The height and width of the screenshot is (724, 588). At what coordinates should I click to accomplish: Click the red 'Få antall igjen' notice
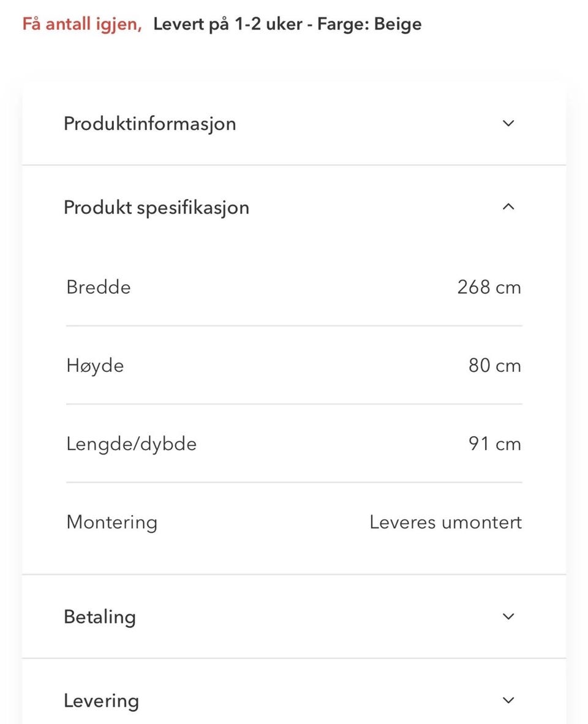(82, 25)
